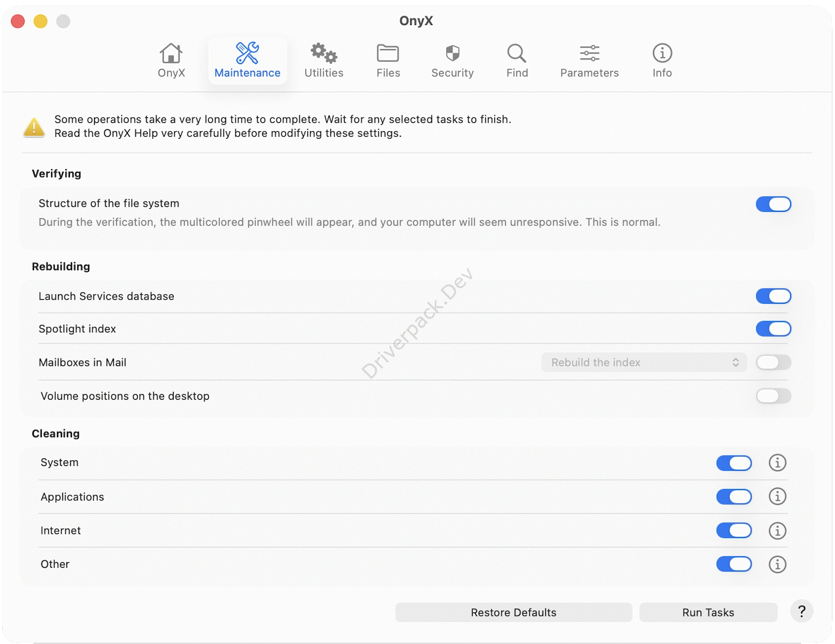835x644 pixels.
Task: Click the Verifying section heading
Action: [56, 174]
